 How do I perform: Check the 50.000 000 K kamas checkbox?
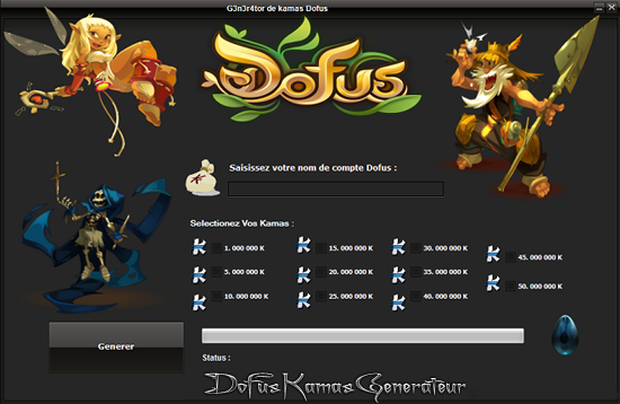(x=510, y=286)
